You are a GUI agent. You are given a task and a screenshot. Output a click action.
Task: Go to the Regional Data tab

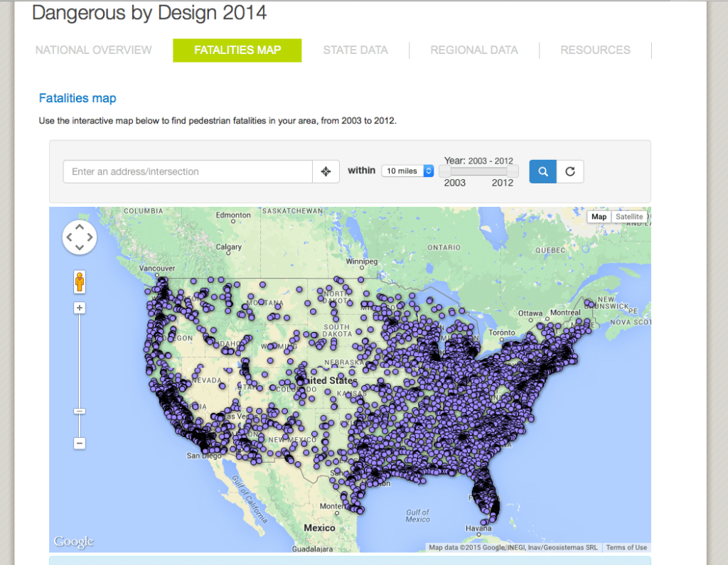(x=474, y=50)
